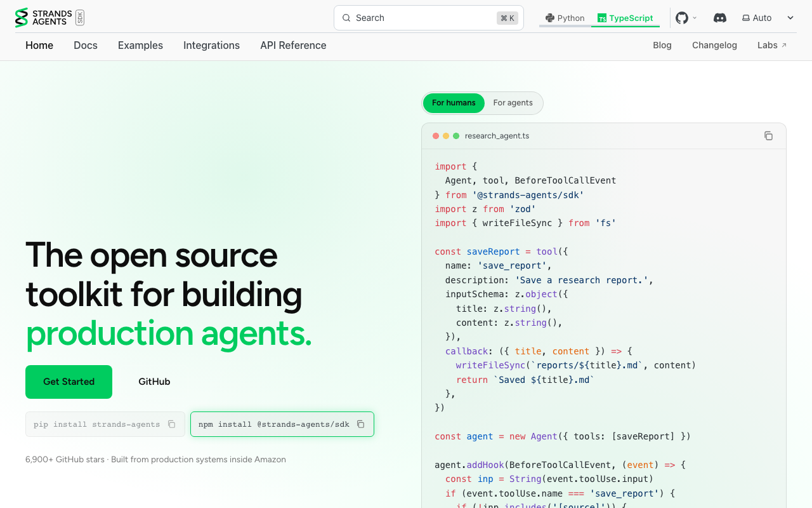812x508 pixels.
Task: Click the code line 'return `Saved ${title}.md`'
Action: coord(525,380)
